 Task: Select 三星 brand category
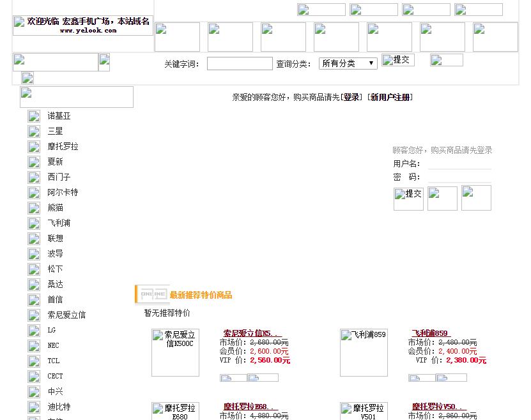click(x=55, y=131)
